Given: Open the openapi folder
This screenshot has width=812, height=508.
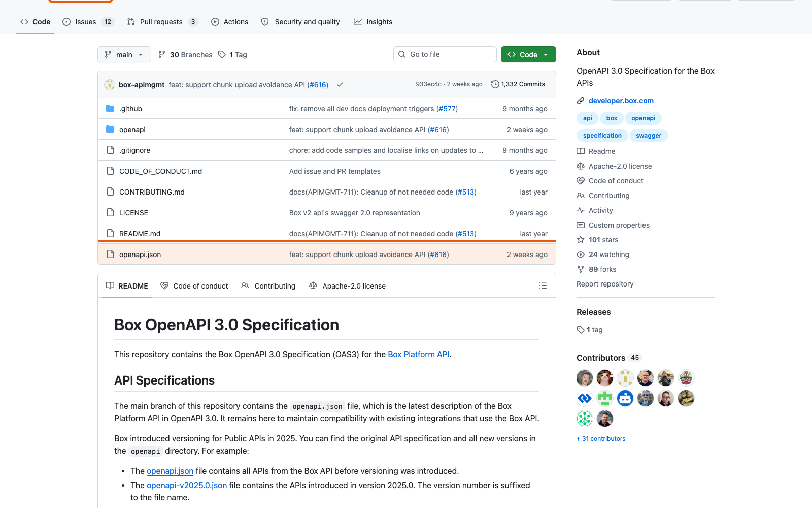Looking at the screenshot, I should (132, 130).
